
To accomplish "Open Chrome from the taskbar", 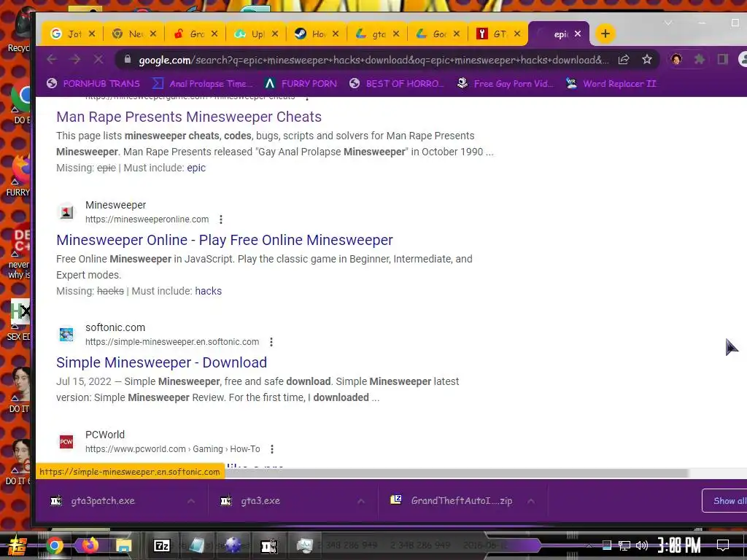I will click(x=54, y=545).
